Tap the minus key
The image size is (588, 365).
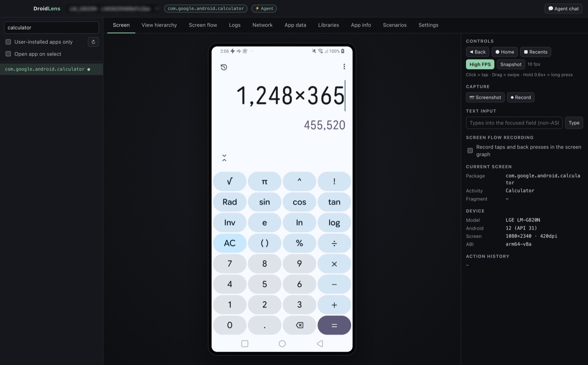(334, 284)
